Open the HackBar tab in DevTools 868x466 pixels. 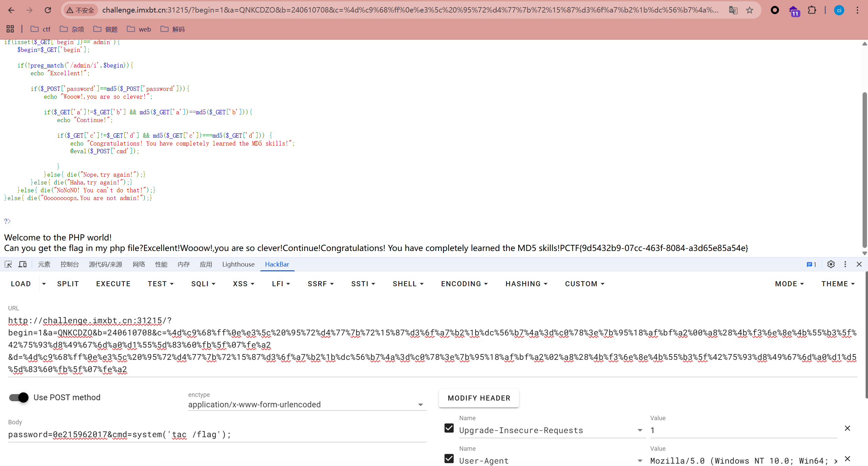[x=277, y=264]
